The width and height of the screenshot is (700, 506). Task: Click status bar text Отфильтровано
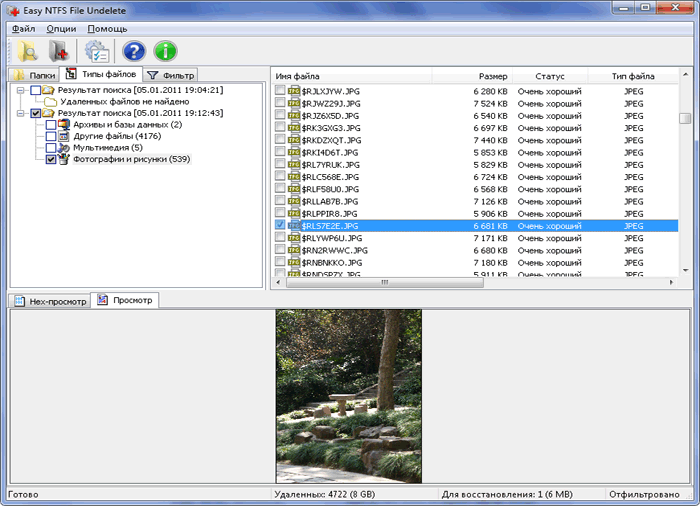pyautogui.click(x=644, y=494)
